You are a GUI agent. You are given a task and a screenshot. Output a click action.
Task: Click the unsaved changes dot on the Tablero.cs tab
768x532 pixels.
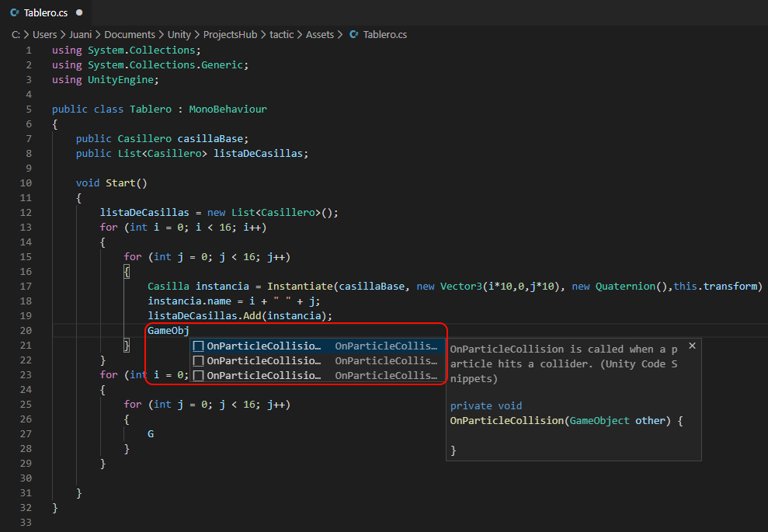coord(81,12)
